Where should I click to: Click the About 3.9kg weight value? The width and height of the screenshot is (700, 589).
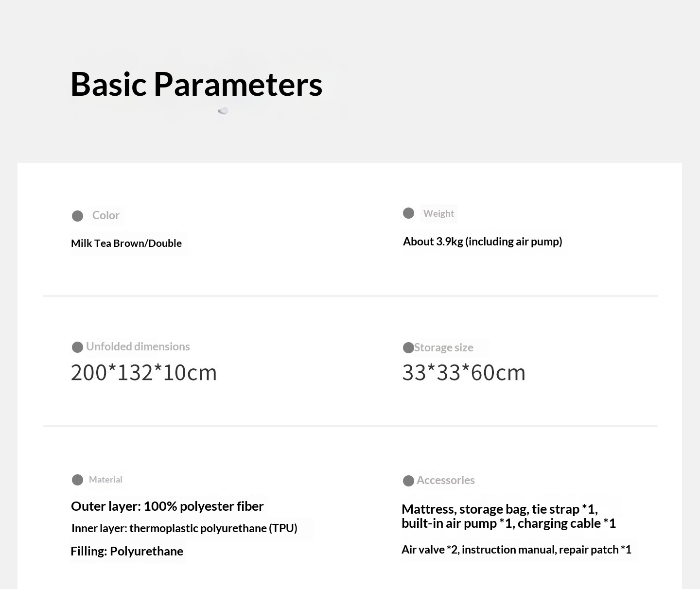(x=482, y=242)
